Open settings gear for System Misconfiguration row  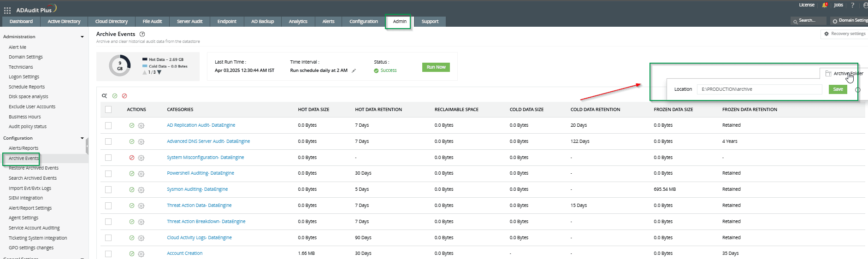[x=142, y=158]
